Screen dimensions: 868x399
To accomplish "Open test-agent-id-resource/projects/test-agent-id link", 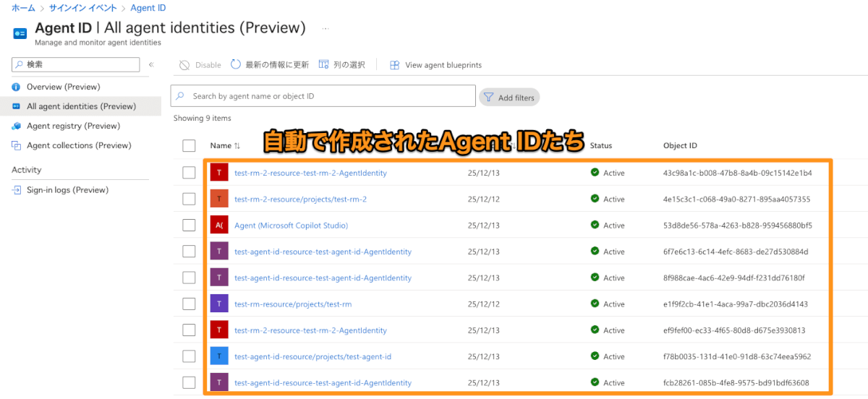I will (x=312, y=356).
